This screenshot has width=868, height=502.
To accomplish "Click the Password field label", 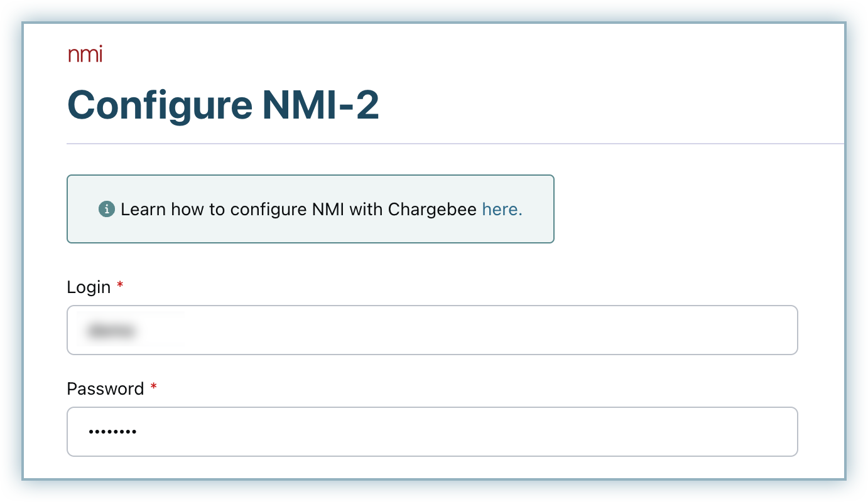I will coord(106,389).
